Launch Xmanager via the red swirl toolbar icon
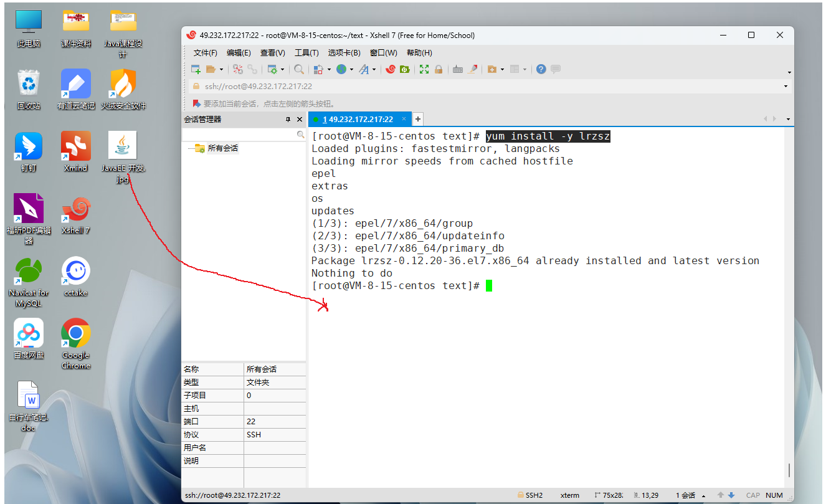 (391, 69)
